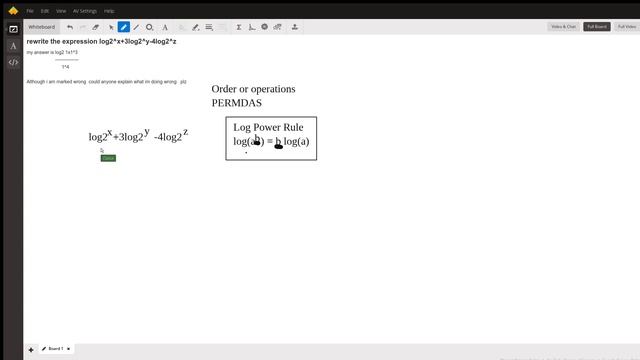Switch to Video & Chat layout
The height and width of the screenshot is (360, 640).
[x=563, y=27]
